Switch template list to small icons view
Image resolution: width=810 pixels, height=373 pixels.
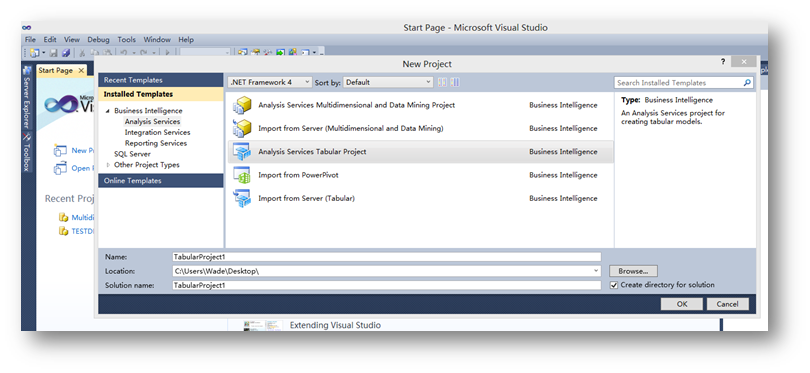click(442, 82)
